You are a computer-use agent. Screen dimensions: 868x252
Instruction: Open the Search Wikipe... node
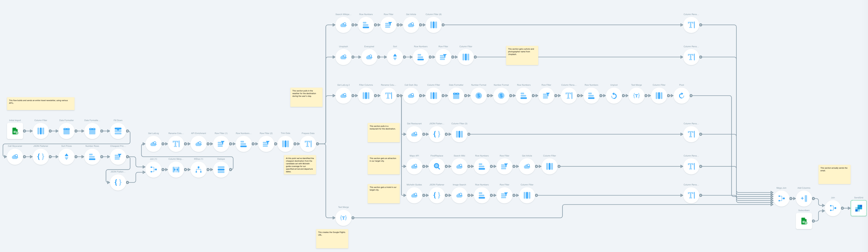click(343, 25)
